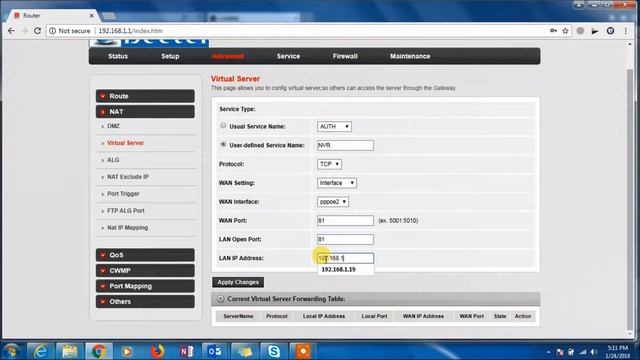Open media player from taskbar
The image size is (640, 360).
[x=127, y=351]
